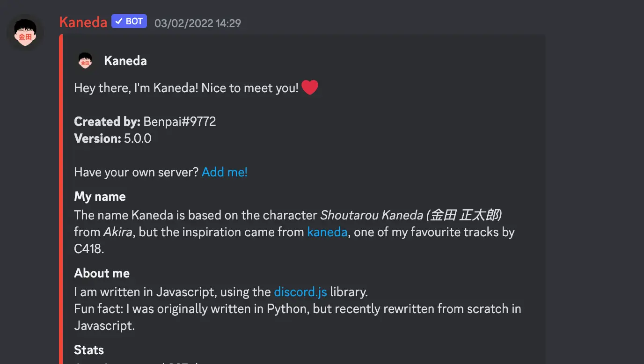Click the embed author name Kaneda
This screenshot has width=644, height=364.
pos(125,61)
